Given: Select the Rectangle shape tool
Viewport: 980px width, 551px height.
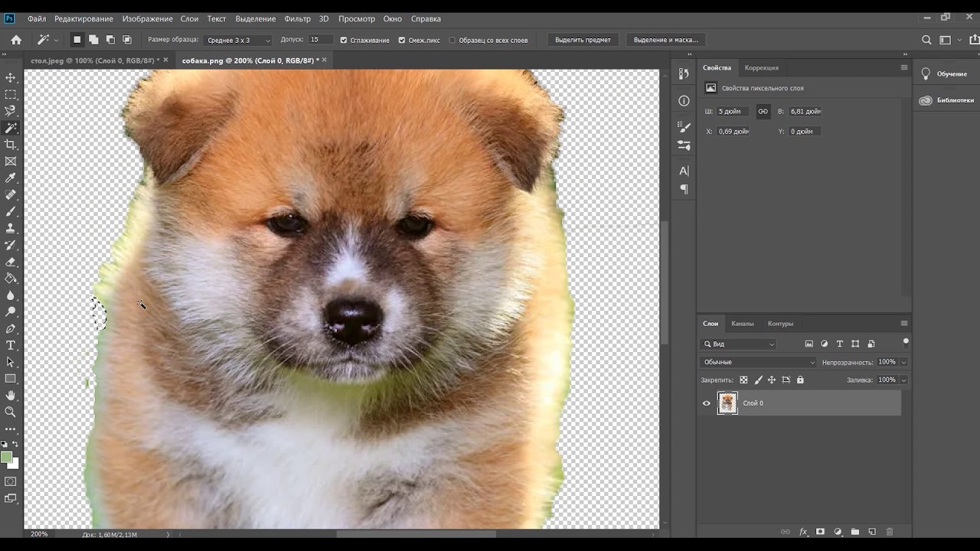Looking at the screenshot, I should click(11, 379).
